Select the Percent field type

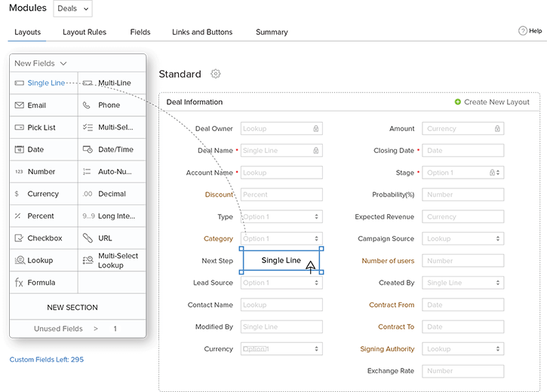(44, 216)
